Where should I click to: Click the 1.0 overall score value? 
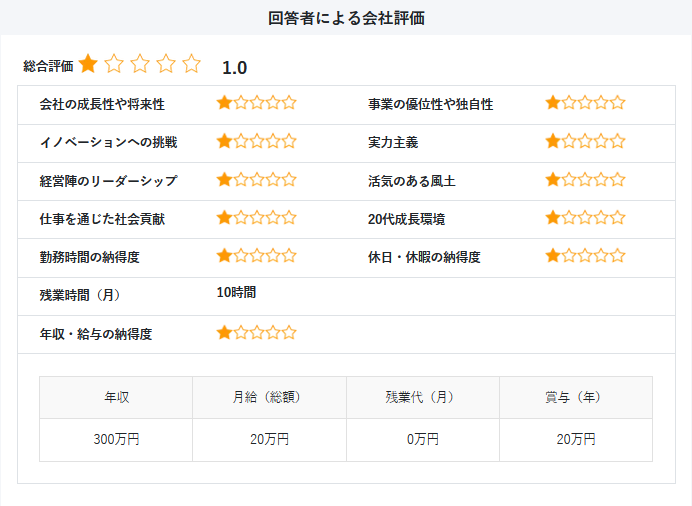(x=234, y=68)
